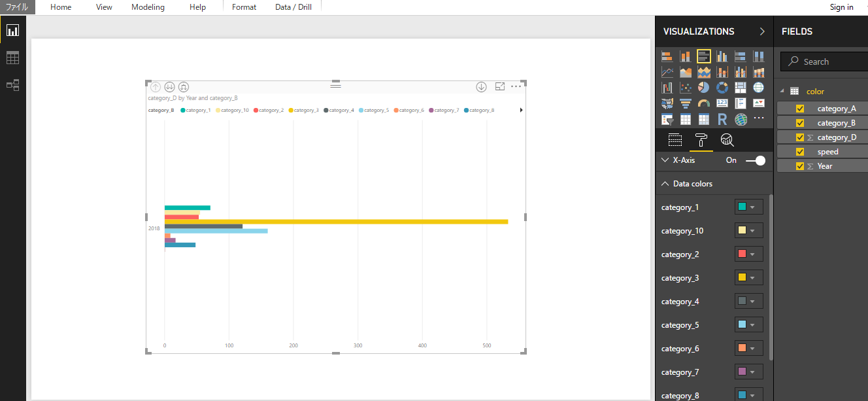Select the Clustered column chart visualization

point(722,56)
